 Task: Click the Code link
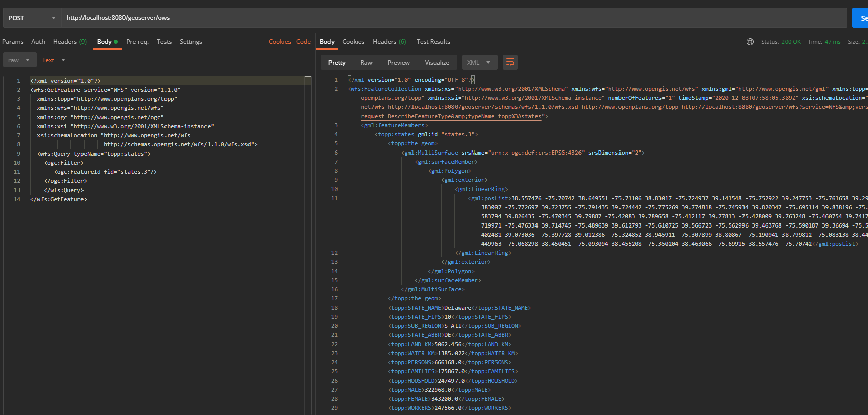(303, 42)
